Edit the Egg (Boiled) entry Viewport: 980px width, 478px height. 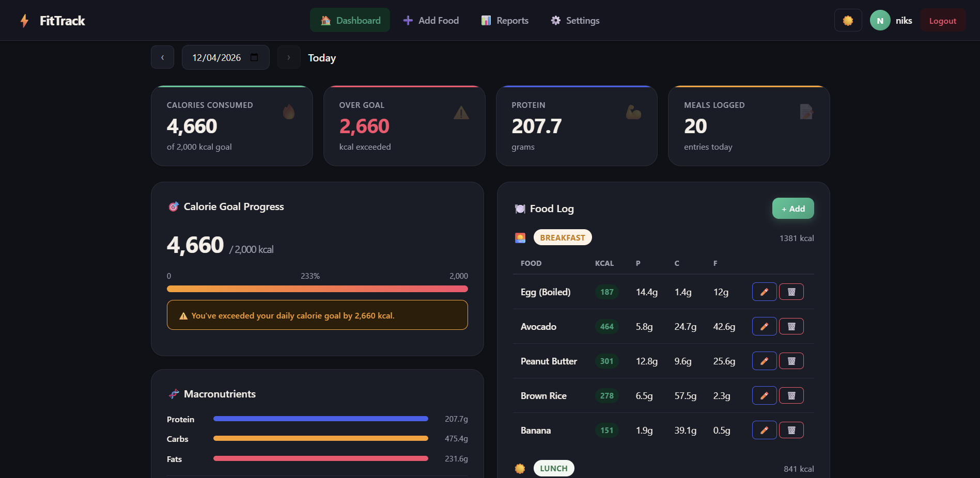[x=764, y=292]
